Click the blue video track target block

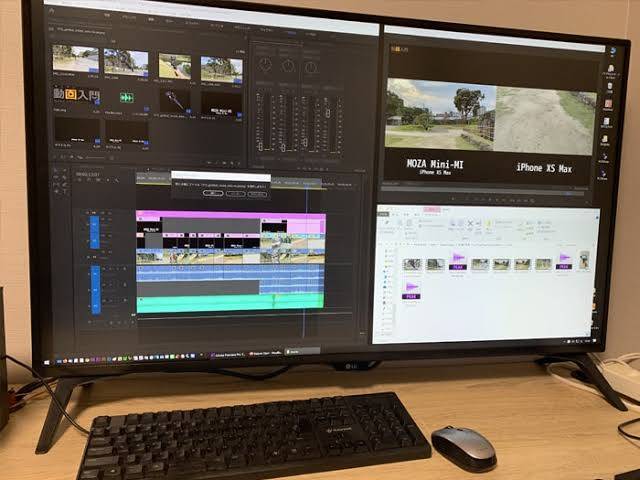tap(95, 232)
